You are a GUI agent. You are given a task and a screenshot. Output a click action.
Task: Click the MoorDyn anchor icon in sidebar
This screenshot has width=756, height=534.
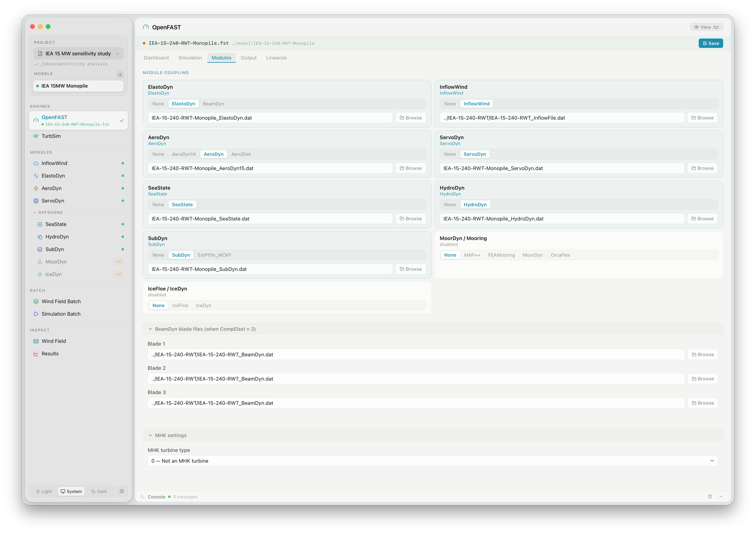(40, 262)
